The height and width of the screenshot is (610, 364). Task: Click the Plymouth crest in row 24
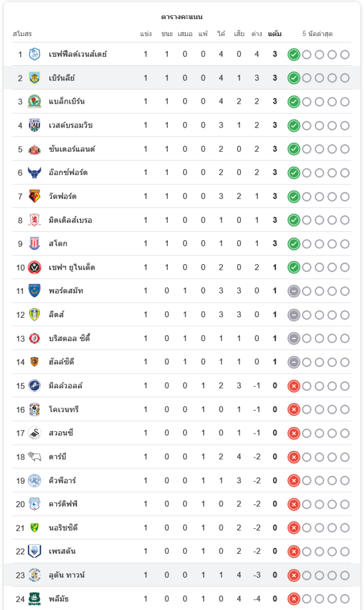click(x=35, y=599)
